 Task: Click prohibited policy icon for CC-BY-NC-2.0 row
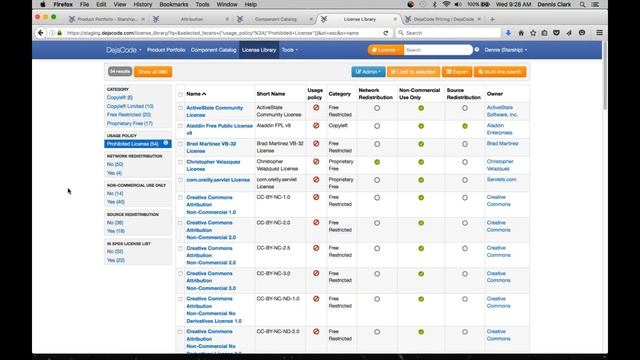click(316, 223)
